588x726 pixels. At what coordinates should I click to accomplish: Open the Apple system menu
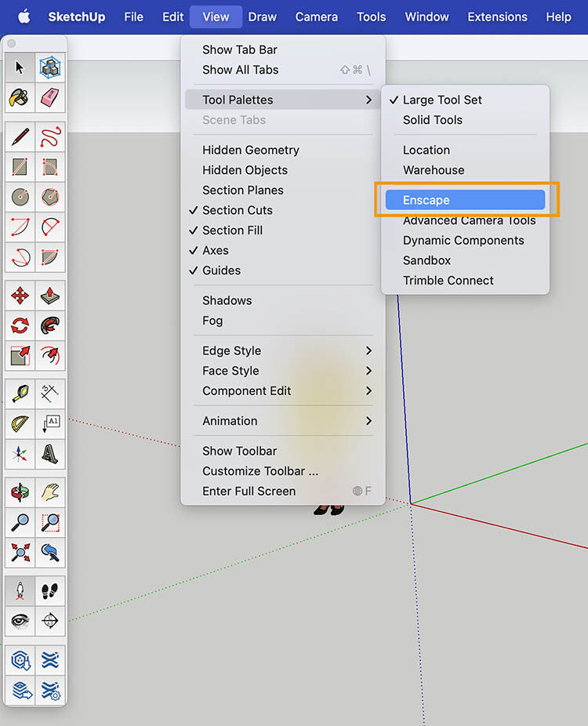(x=24, y=17)
